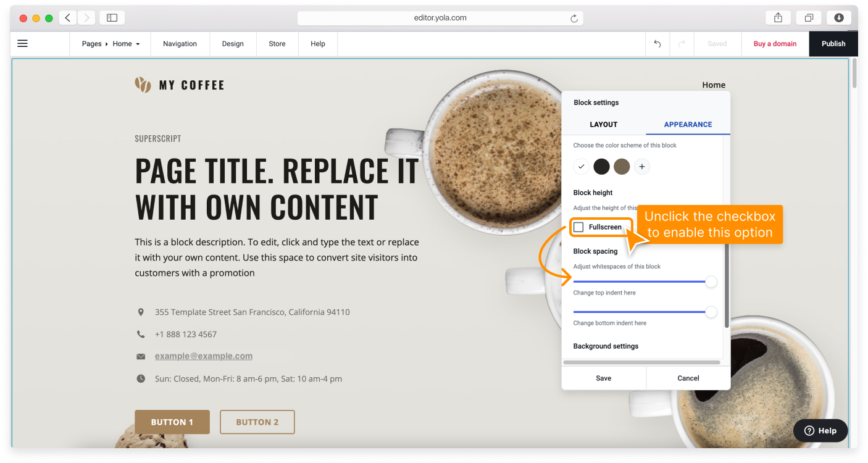The width and height of the screenshot is (868, 463).
Task: Reload page with refresh icon
Action: click(x=574, y=19)
